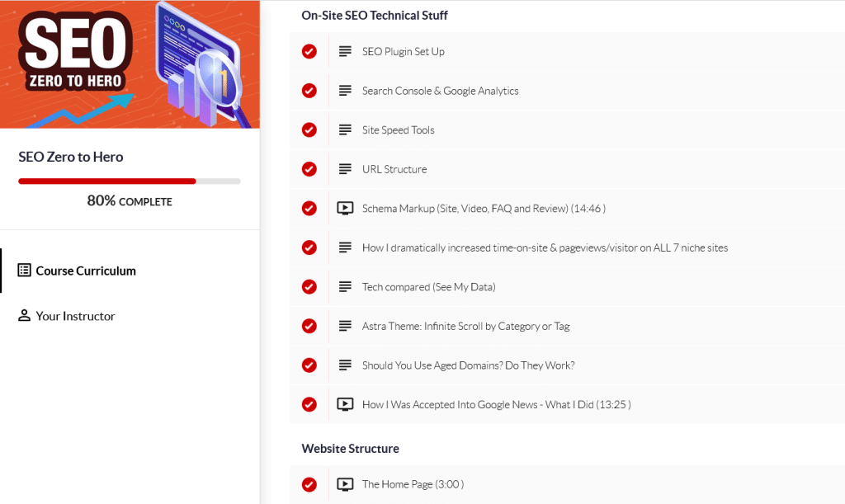Open the Your Instructor tab
This screenshot has height=504, width=845.
pyautogui.click(x=75, y=316)
